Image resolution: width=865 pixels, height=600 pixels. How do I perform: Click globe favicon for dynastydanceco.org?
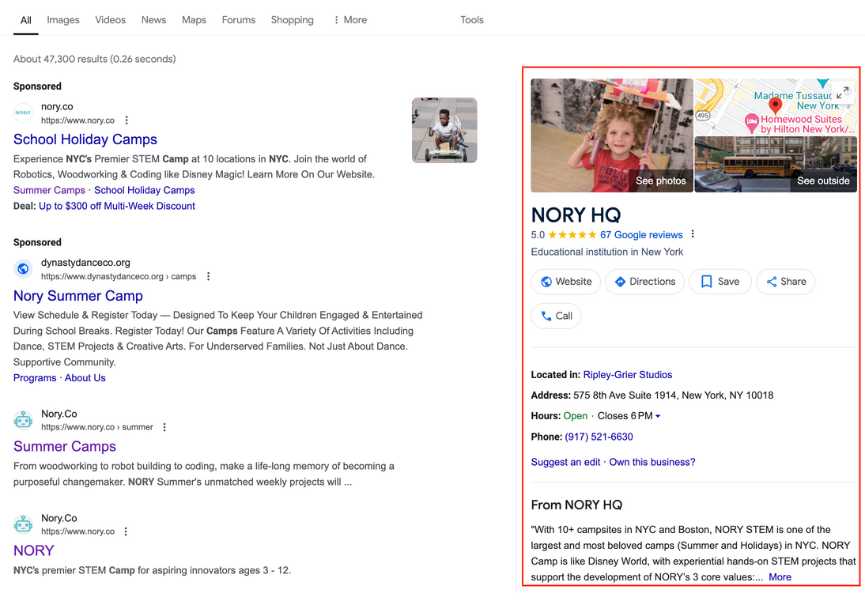click(x=23, y=269)
